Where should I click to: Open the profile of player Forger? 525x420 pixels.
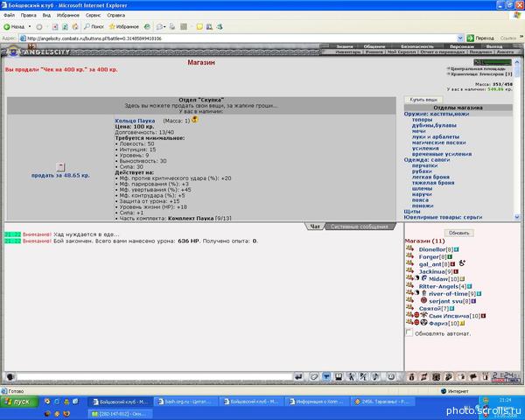[429, 257]
